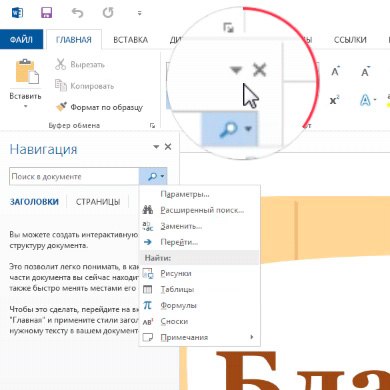390x390 pixels.
Task: Click the Поиск в документе field
Action: (x=74, y=176)
